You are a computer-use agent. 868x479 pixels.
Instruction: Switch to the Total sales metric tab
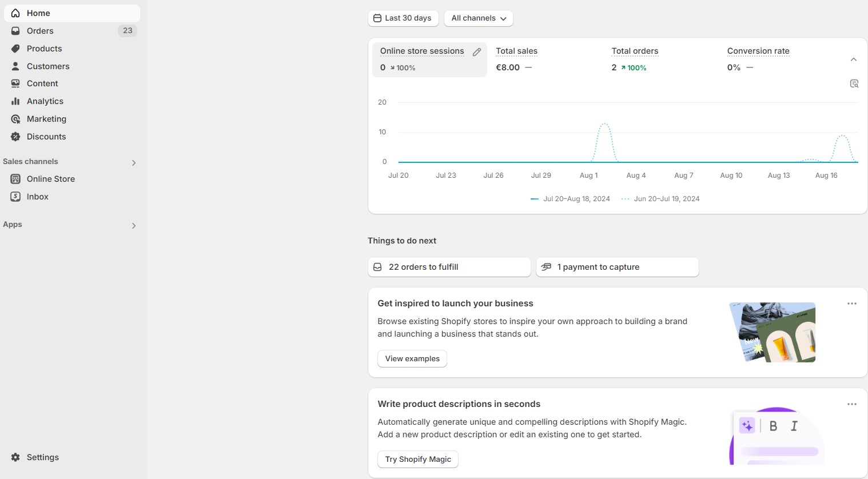click(516, 51)
